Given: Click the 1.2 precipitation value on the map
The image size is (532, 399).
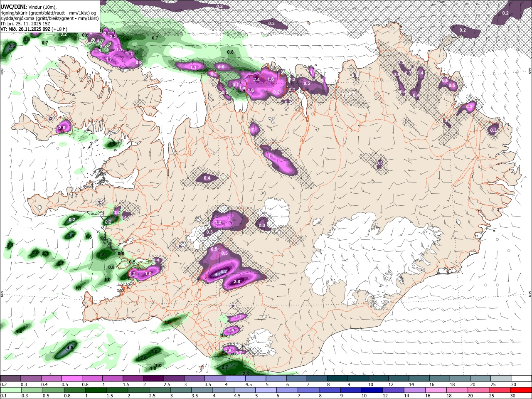Looking at the screenshot, I should tap(218, 222).
